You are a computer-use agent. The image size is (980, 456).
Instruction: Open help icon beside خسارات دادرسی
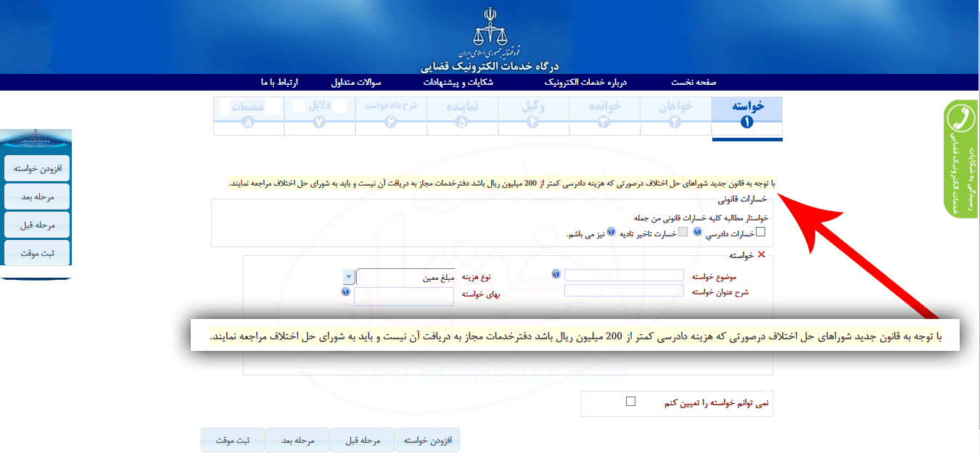[x=698, y=232]
